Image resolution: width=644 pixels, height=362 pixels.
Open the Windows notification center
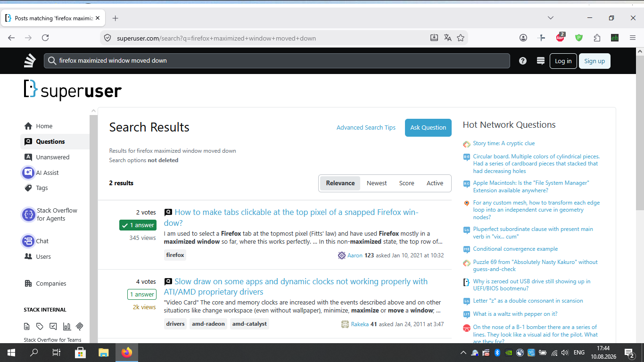click(629, 353)
